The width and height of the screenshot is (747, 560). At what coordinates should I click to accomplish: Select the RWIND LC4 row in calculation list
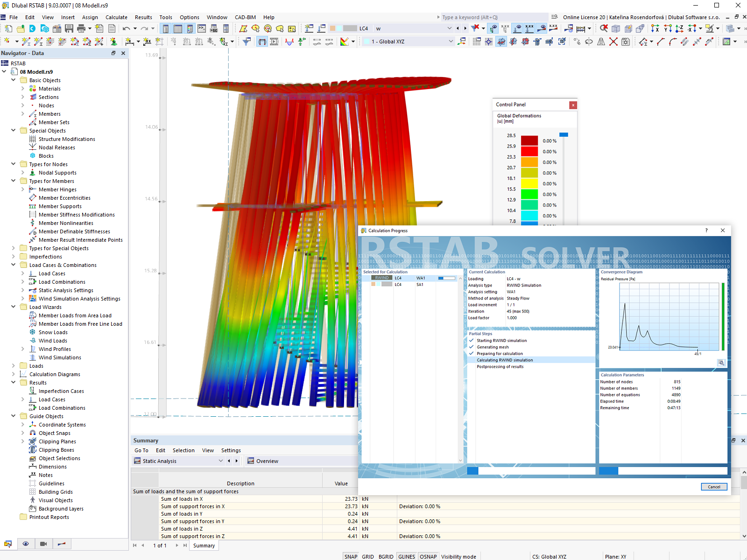coord(413,278)
